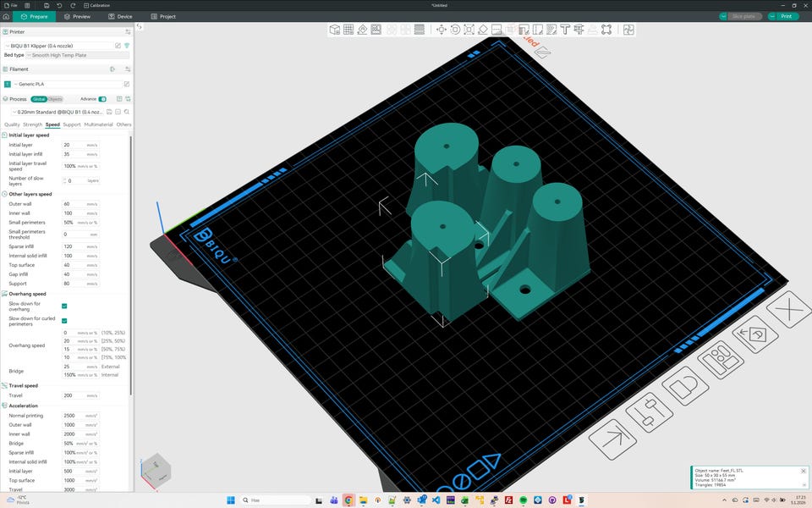Open the 0.20mm Standard process dropdown
The width and height of the screenshot is (812, 508).
pos(57,112)
